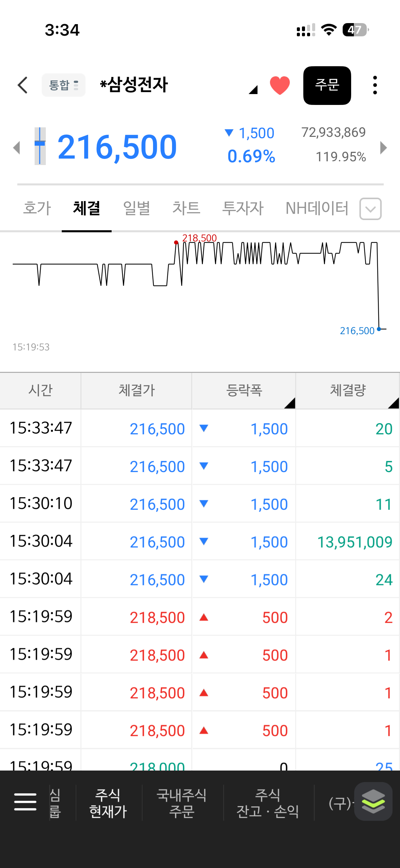Toggle the 통합 market selector
Viewport: 400px width, 868px height.
[63, 85]
